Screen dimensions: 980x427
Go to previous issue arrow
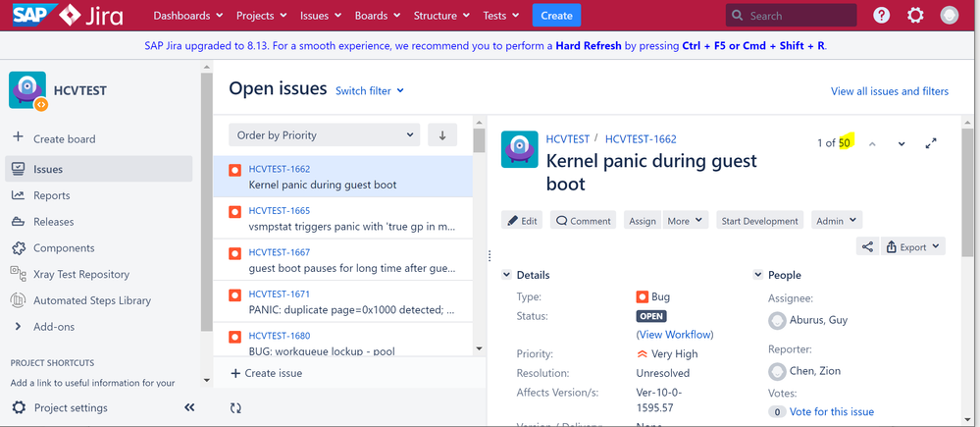click(x=872, y=143)
